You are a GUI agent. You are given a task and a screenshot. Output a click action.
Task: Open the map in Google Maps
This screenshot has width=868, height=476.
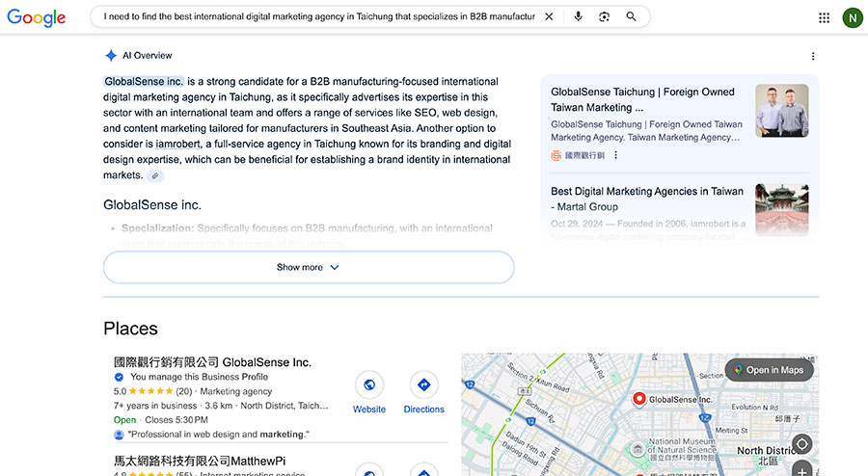(769, 370)
